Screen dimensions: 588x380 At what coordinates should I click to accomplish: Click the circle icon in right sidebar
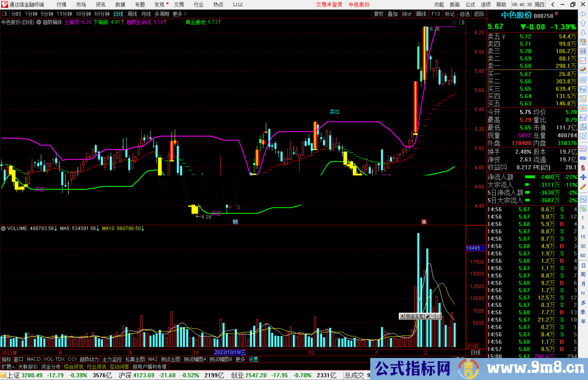coord(583,136)
